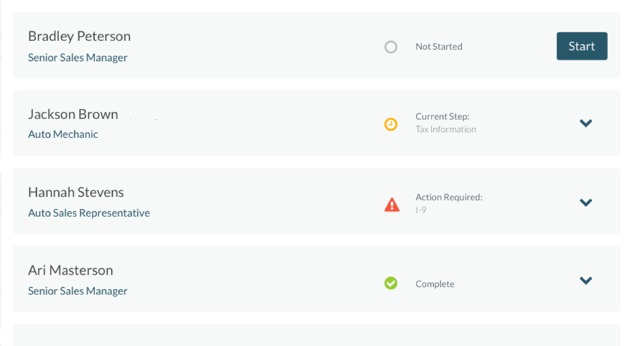Open Bradley Peterson's Senior Sales Manager link
The image size is (644, 346).
click(78, 57)
